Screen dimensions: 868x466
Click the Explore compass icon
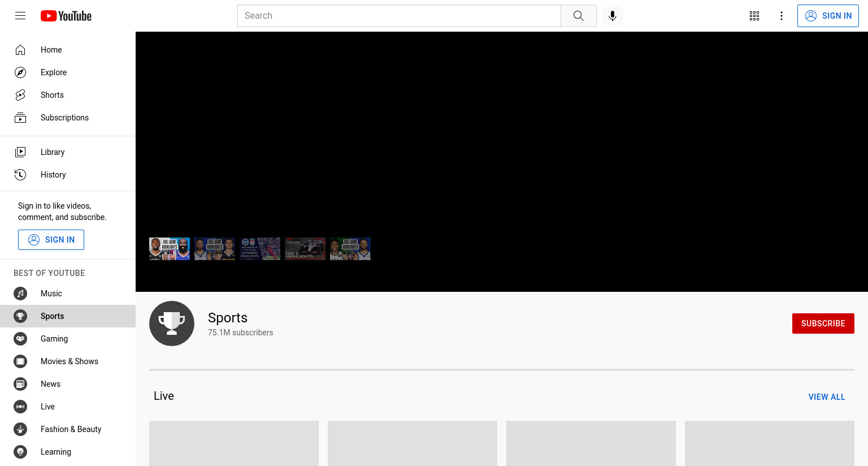pos(20,72)
